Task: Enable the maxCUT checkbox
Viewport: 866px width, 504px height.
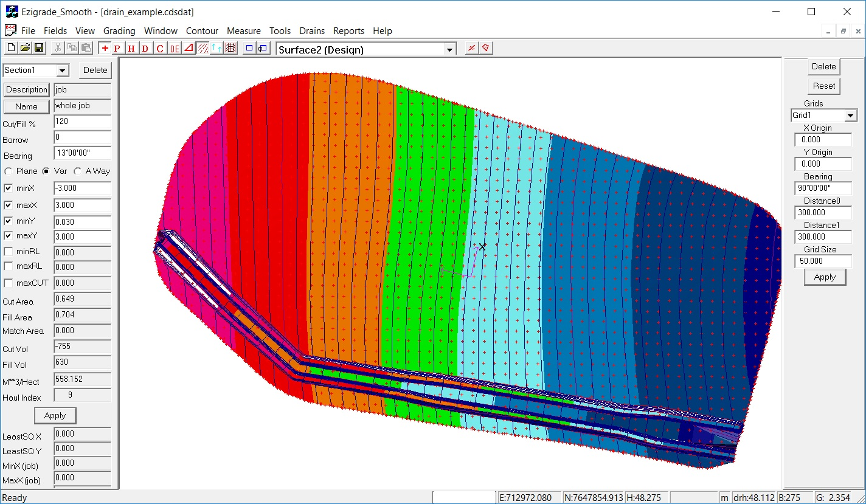Action: [9, 283]
